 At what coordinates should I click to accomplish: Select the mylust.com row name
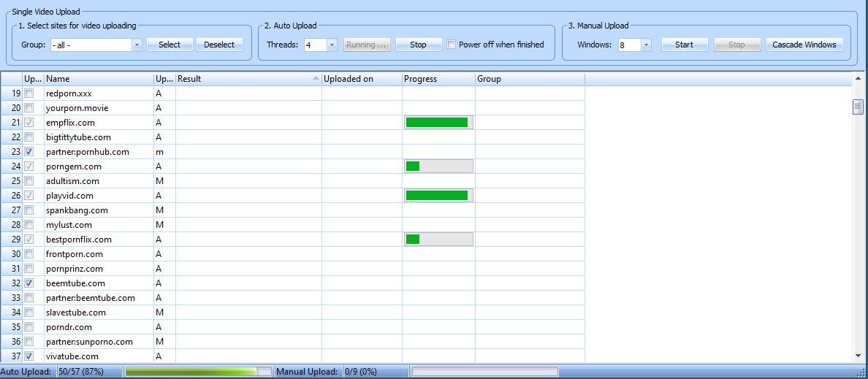point(69,225)
